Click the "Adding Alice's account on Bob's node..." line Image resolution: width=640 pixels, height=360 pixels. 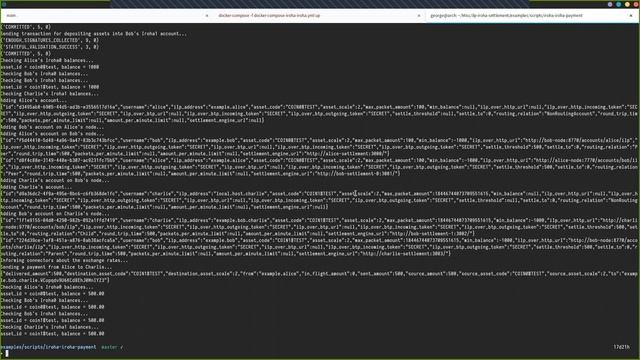tap(52, 134)
